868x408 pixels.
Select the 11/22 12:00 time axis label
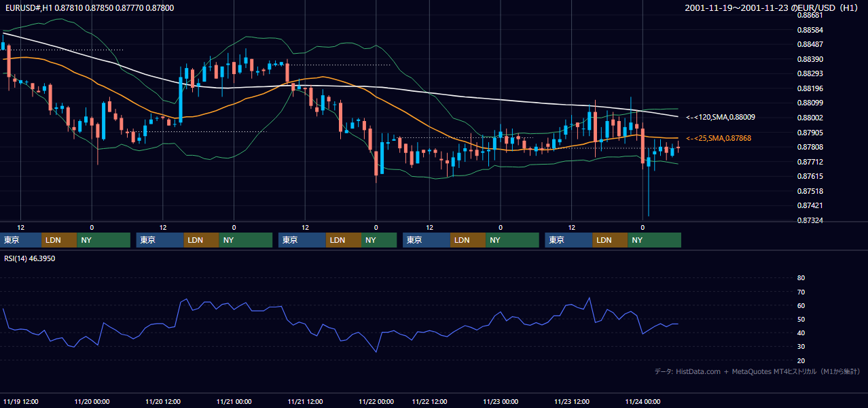[429, 401]
